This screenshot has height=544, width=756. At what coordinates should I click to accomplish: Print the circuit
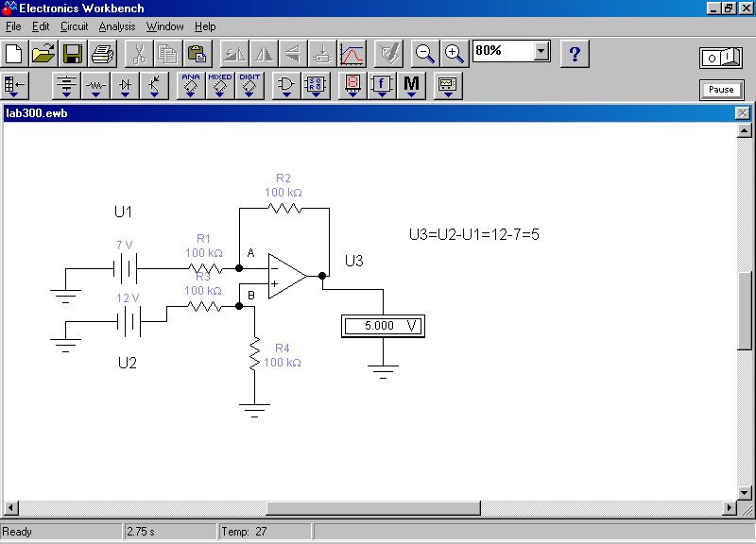click(102, 54)
